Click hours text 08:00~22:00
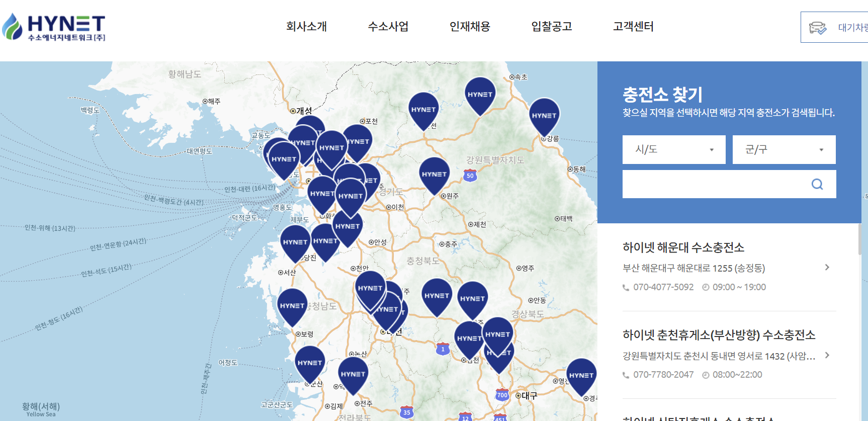Viewport: 868px width, 421px height. pos(737,375)
